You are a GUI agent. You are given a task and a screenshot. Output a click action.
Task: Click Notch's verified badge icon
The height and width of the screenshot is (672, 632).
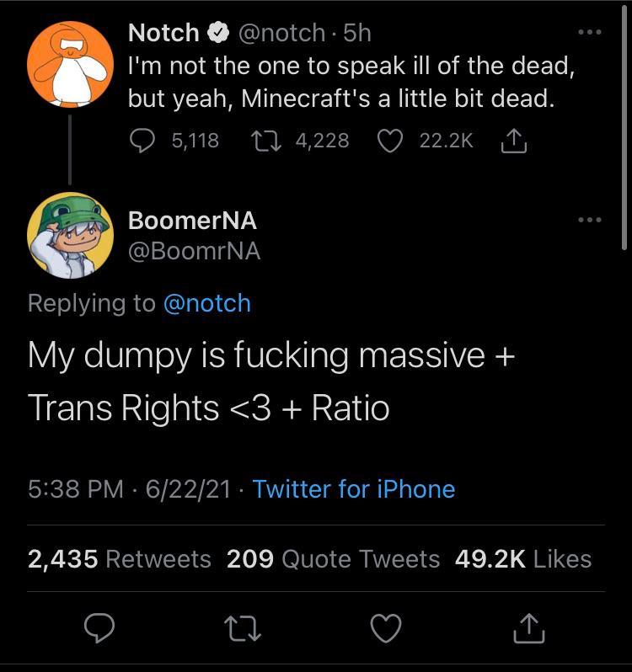pos(218,34)
